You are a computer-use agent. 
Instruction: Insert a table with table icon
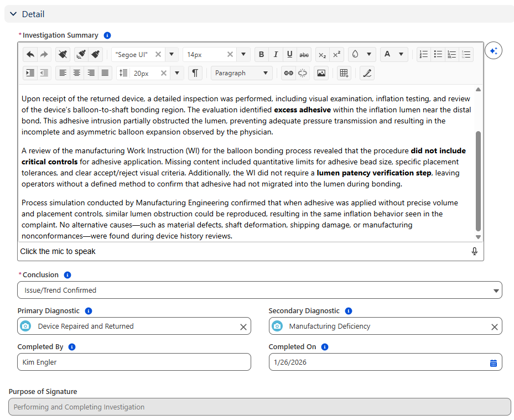point(344,73)
